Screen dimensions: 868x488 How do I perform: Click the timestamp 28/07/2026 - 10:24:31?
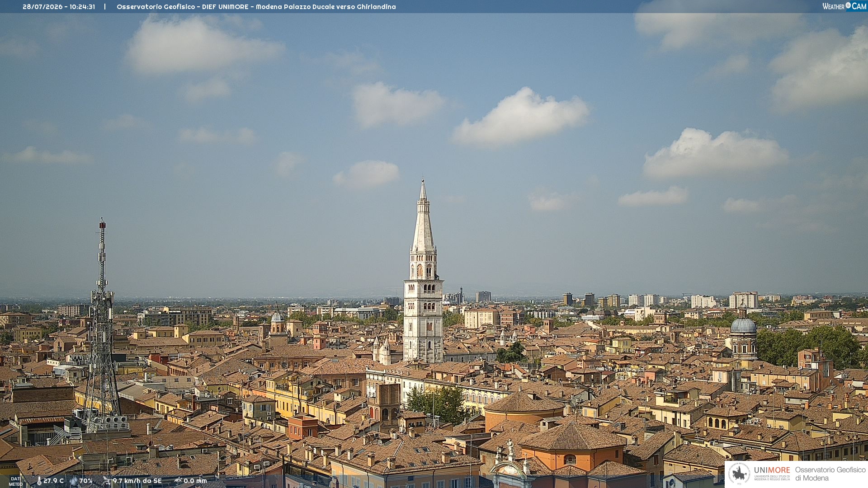(59, 7)
